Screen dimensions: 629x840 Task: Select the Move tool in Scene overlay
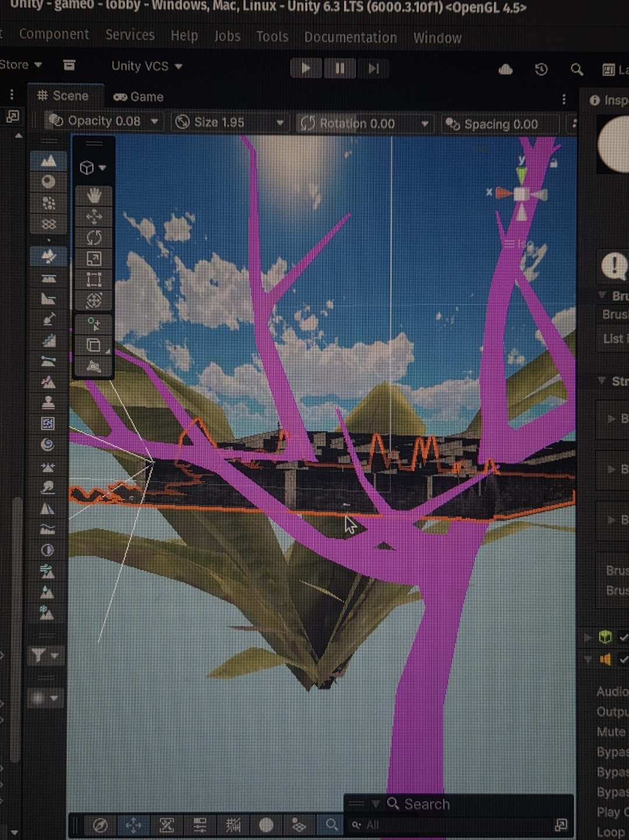94,216
